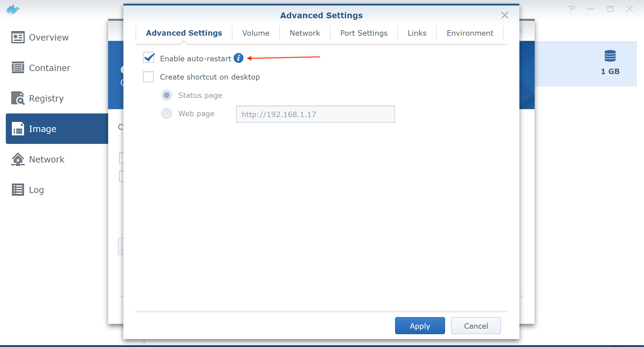
Task: Click the auto-restart info icon
Action: coord(239,58)
